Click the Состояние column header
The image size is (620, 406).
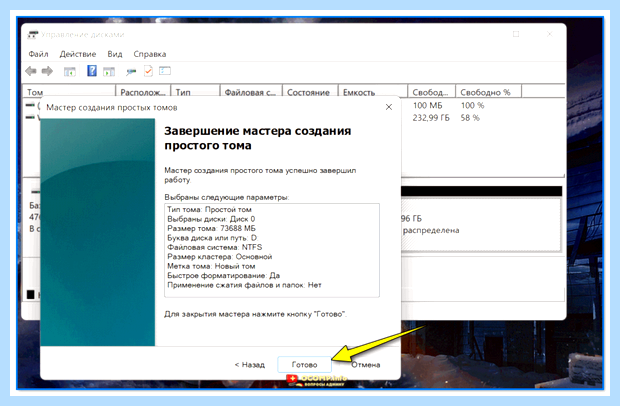point(310,92)
